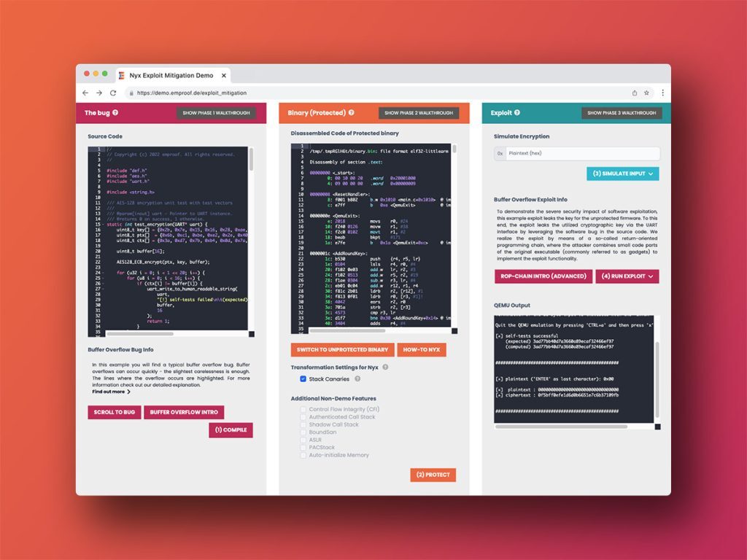
Task: Uncheck the Stack Canaries checkbox
Action: point(303,379)
